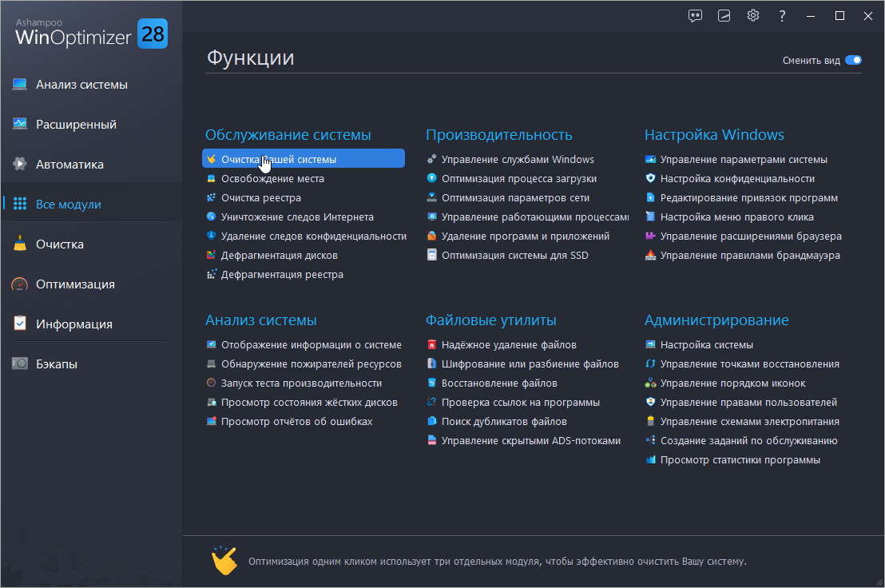The width and height of the screenshot is (885, 588).
Task: Open 'Создание заданий по обслуживанию'
Action: (x=749, y=440)
